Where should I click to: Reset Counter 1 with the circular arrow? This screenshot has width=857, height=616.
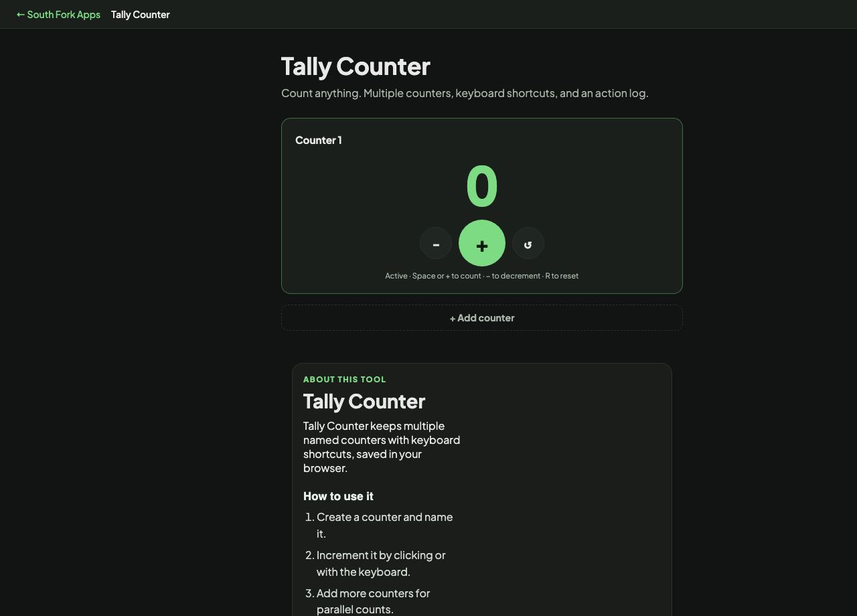pos(528,244)
